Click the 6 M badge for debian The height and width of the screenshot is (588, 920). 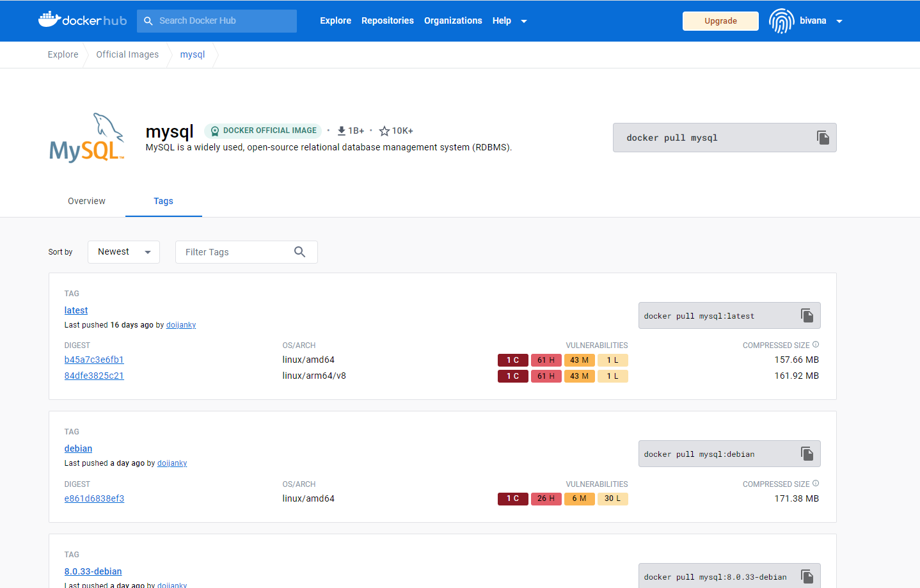(x=580, y=498)
